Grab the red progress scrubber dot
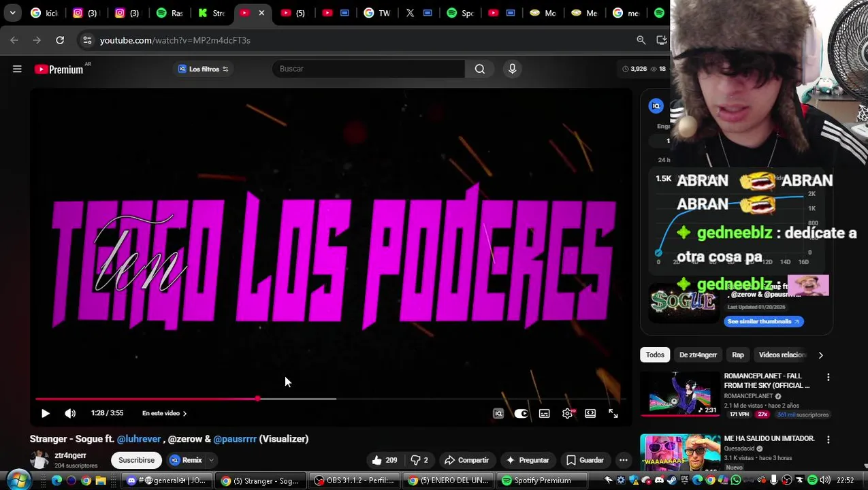The image size is (868, 490). pos(257,399)
